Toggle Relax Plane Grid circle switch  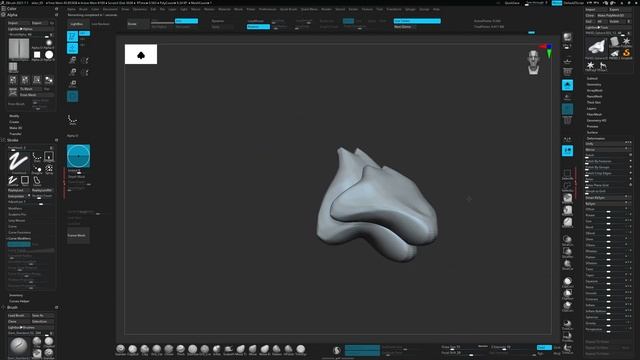pos(631,185)
